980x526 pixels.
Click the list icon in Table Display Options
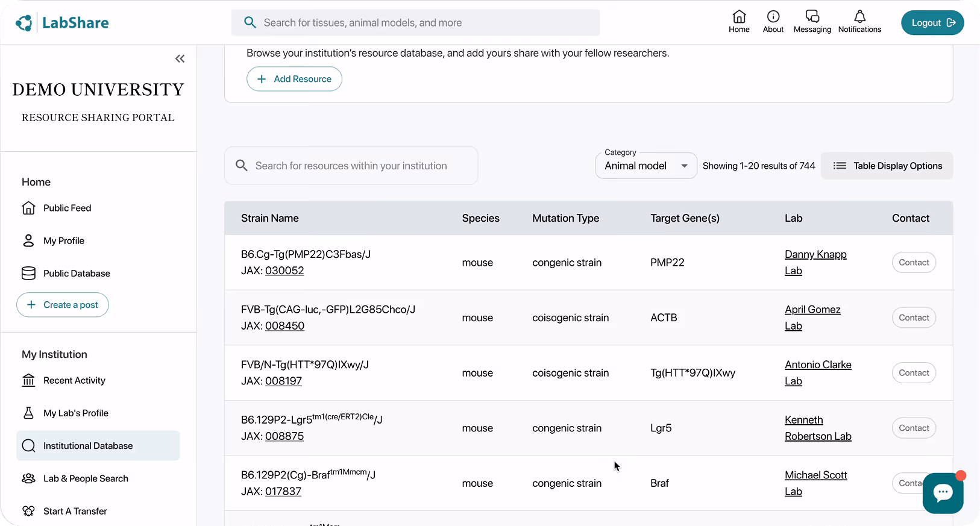(x=840, y=166)
